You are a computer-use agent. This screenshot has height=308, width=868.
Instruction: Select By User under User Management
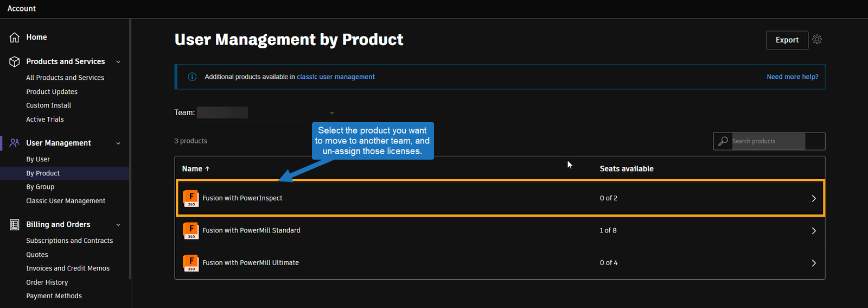(38, 159)
